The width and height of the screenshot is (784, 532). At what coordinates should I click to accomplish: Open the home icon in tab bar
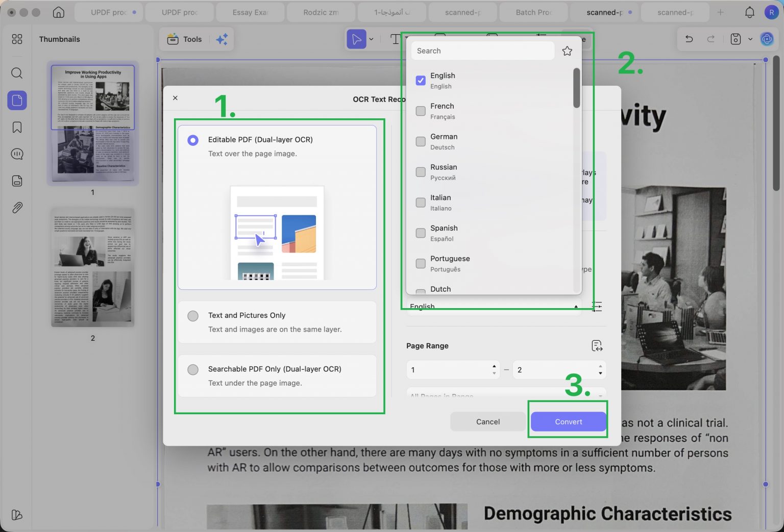[59, 12]
